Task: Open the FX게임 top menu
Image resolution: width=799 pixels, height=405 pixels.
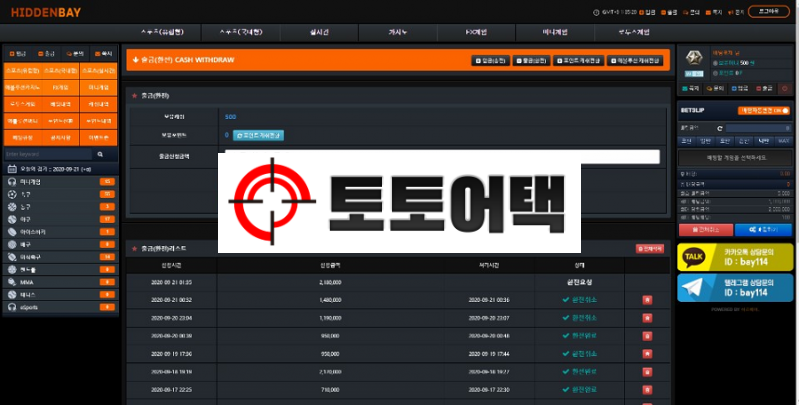Action: 476,32
